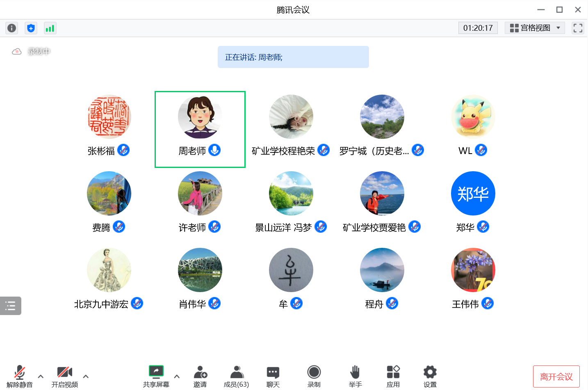Click the 腾讯会议 window title
The image size is (588, 390).
(293, 10)
